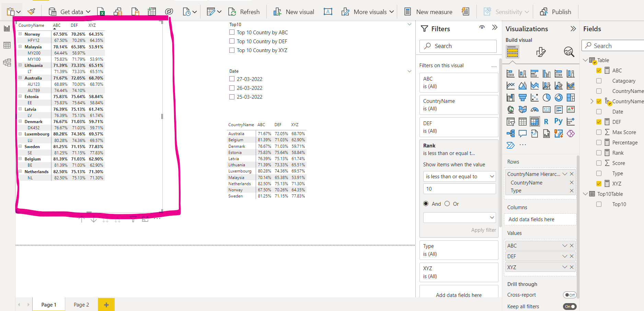The height and width of the screenshot is (311, 644).
Task: Check Top 10 Country by ABC
Action: pyautogui.click(x=232, y=32)
